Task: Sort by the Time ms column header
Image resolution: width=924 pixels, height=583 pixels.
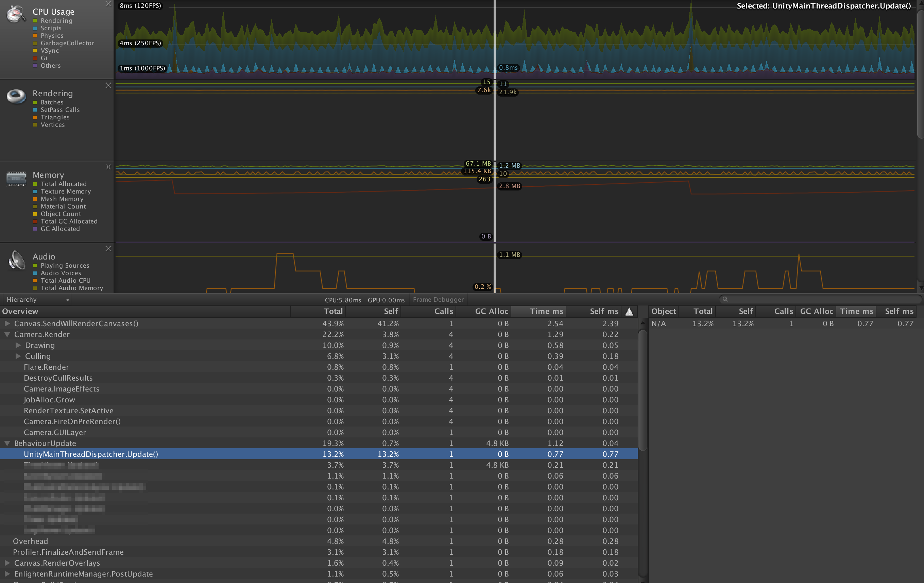Action: pos(539,312)
